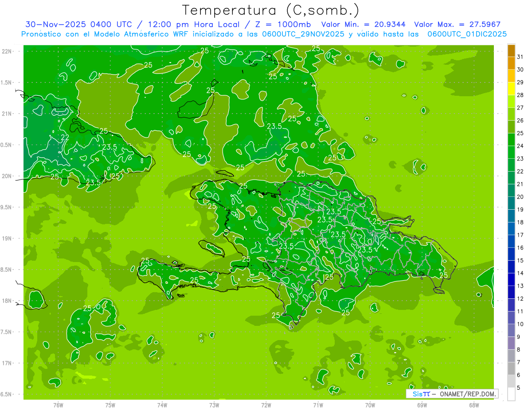Viewport: 532px width, 411px height.
Task: Click the longitude axis label 70W
Action: click(370, 405)
